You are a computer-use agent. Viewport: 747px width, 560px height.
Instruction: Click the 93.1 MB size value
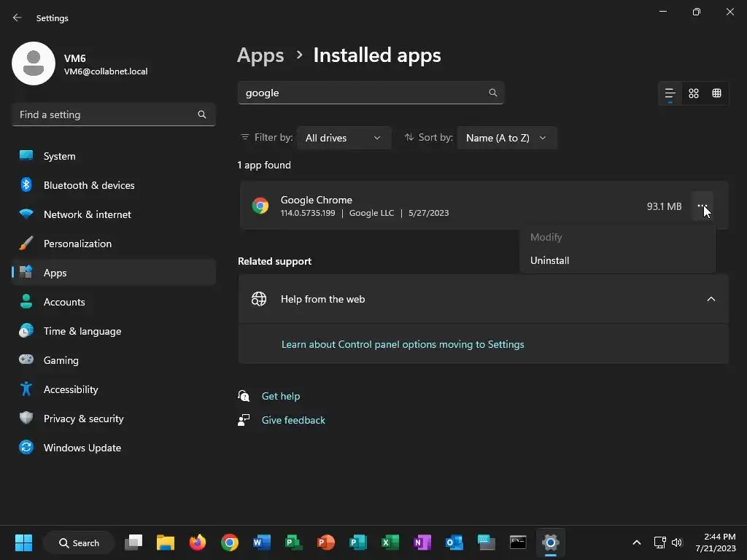(664, 206)
